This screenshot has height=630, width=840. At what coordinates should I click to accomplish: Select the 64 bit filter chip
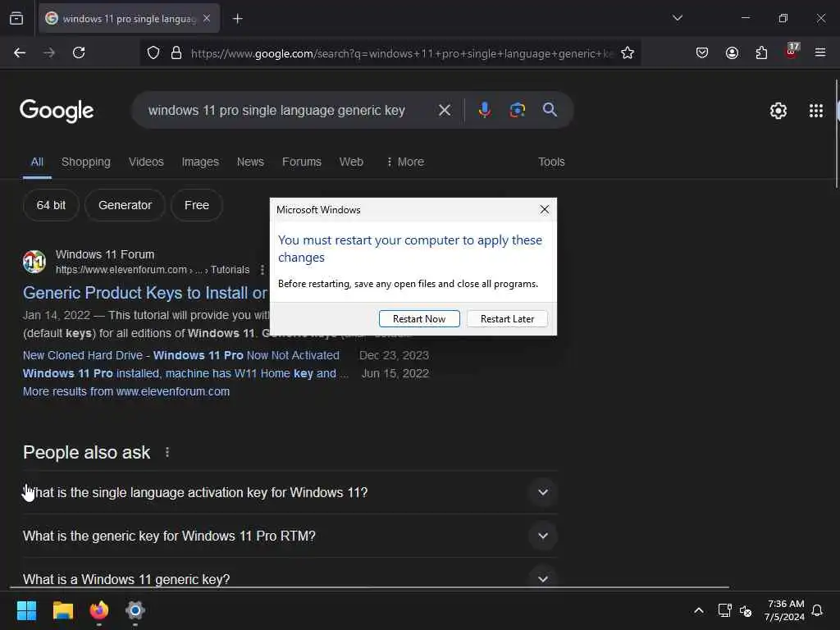pos(51,205)
